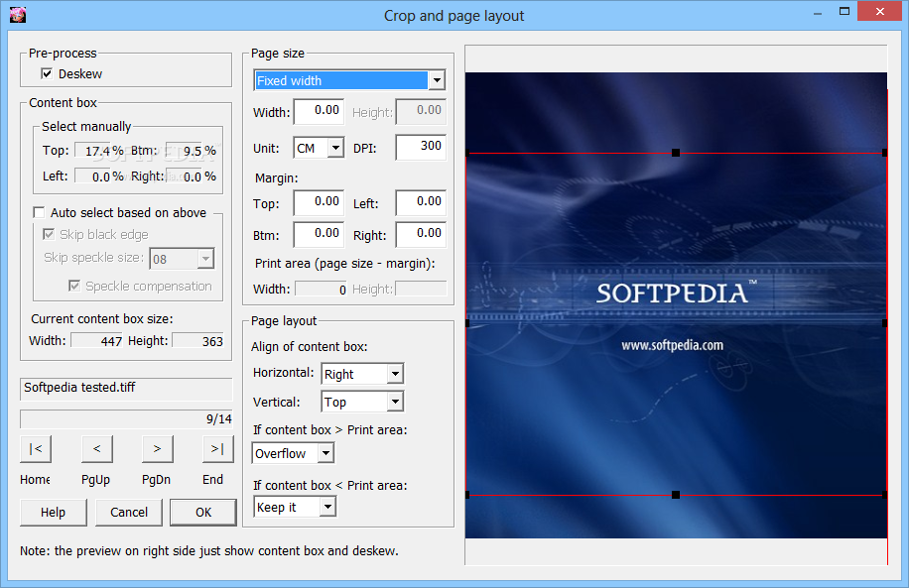This screenshot has height=588, width=909.
Task: Click the Print area Width value field
Action: pos(322,289)
